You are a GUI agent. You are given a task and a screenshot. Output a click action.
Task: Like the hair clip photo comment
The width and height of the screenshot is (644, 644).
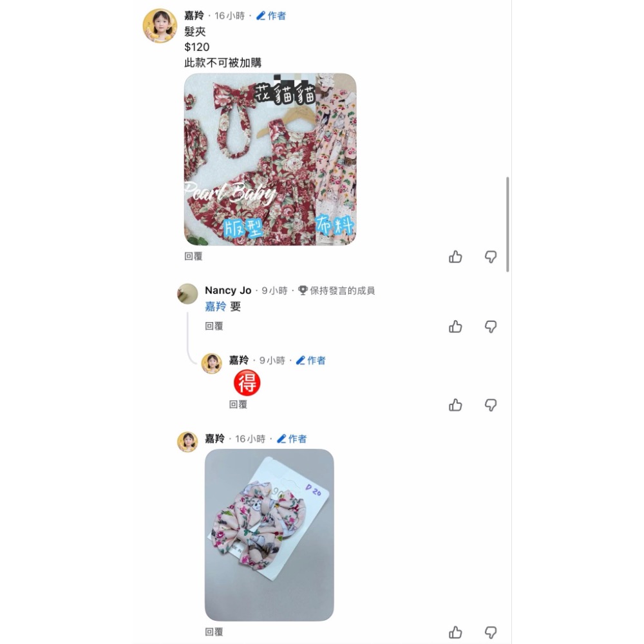[455, 632]
